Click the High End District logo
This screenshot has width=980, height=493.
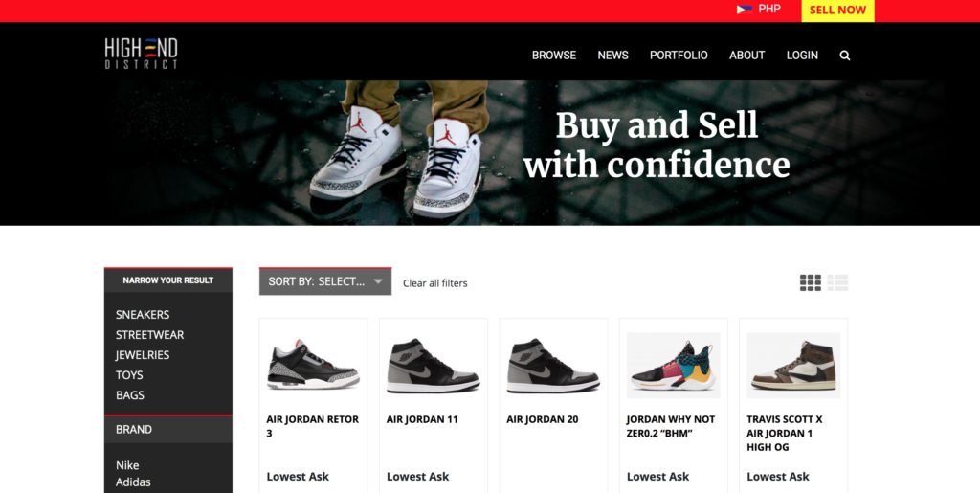tap(142, 54)
